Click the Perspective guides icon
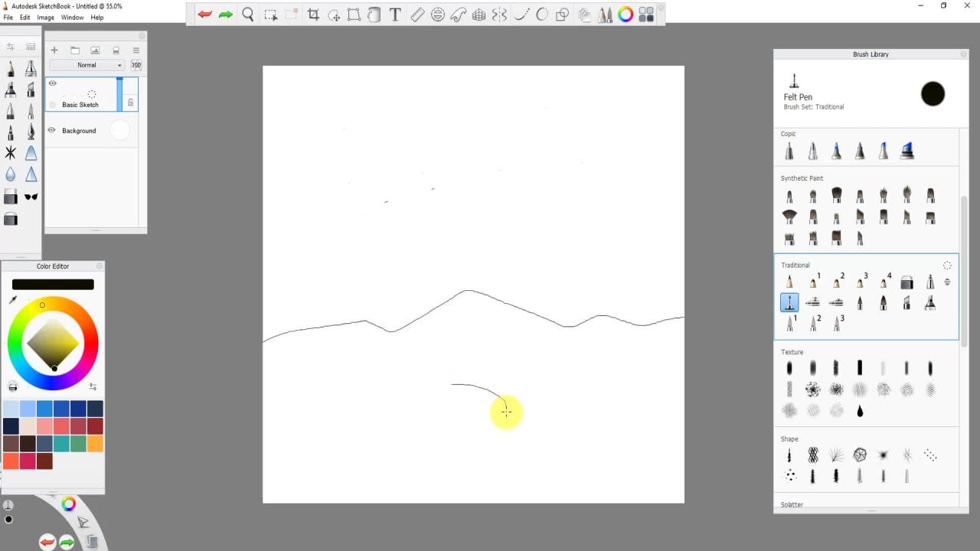 [479, 15]
